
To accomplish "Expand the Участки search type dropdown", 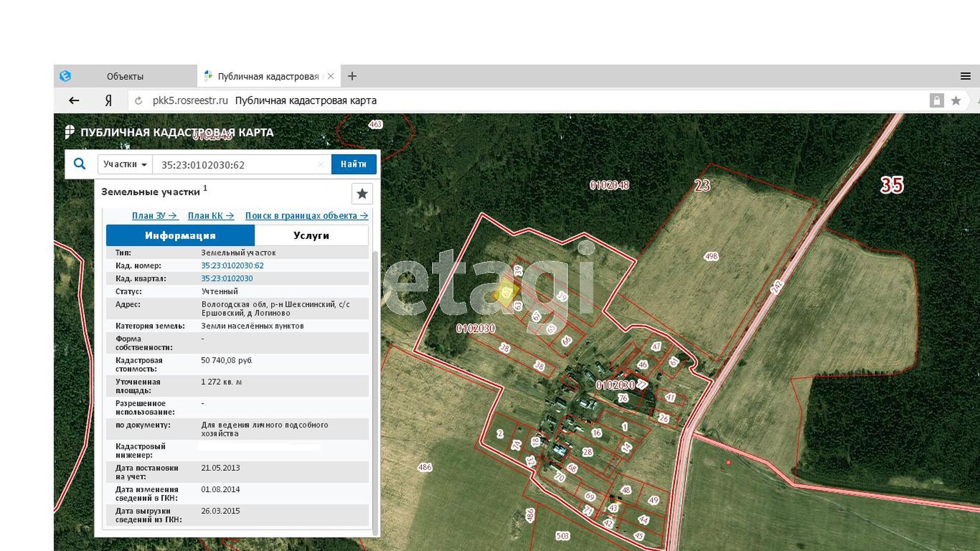I will pyautogui.click(x=125, y=164).
